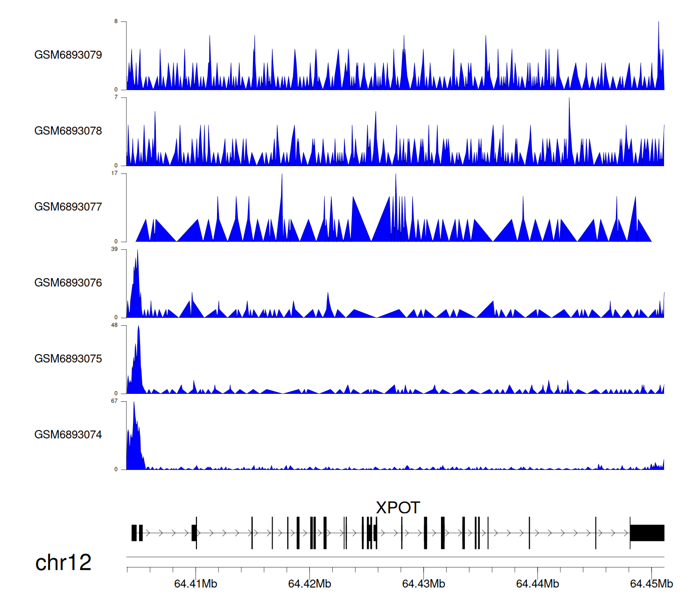Screen dimensions: 700x616
Task: Click the GSM6893075 track label
Action: (68, 359)
